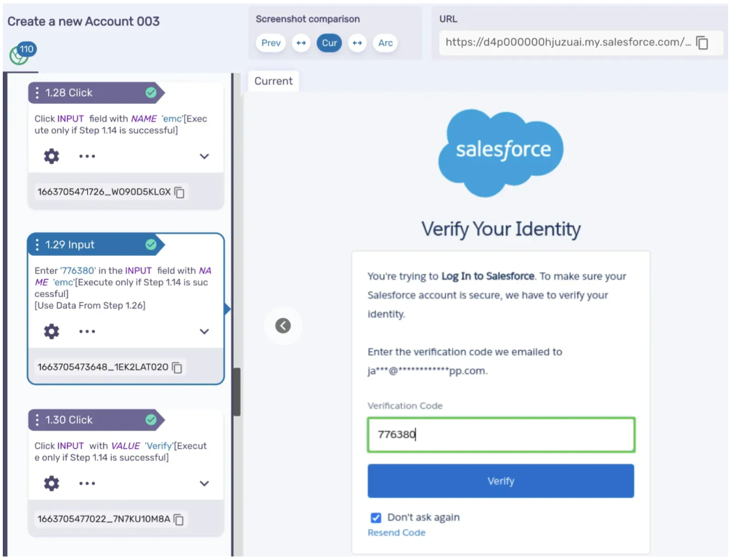The height and width of the screenshot is (560, 731).
Task: Select the 1.28 Click step header
Action: [96, 93]
